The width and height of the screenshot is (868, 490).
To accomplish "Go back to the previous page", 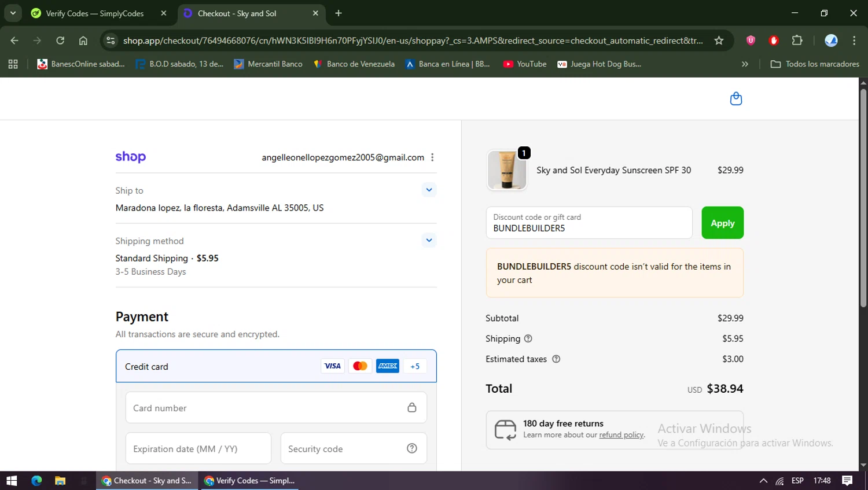I will point(14,40).
